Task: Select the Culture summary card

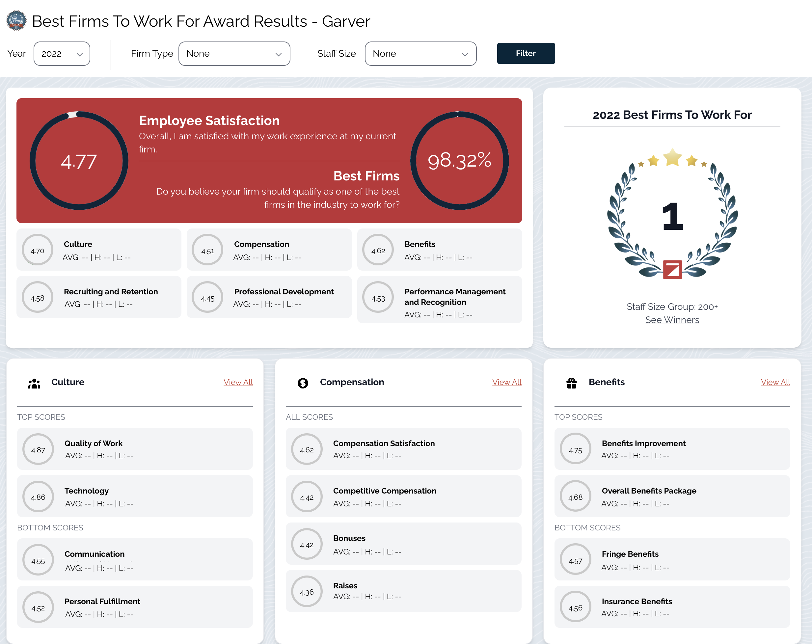Action: 99,250
